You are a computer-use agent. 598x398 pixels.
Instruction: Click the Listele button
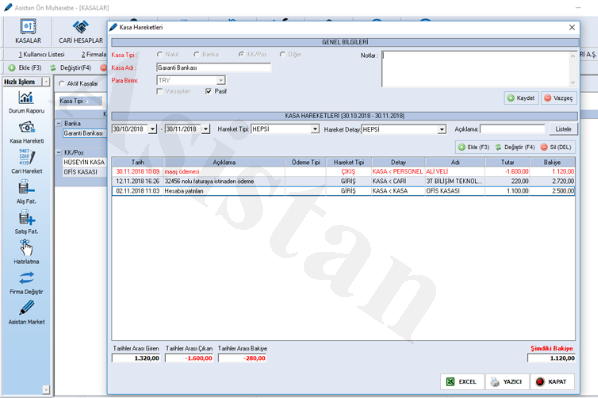563,129
